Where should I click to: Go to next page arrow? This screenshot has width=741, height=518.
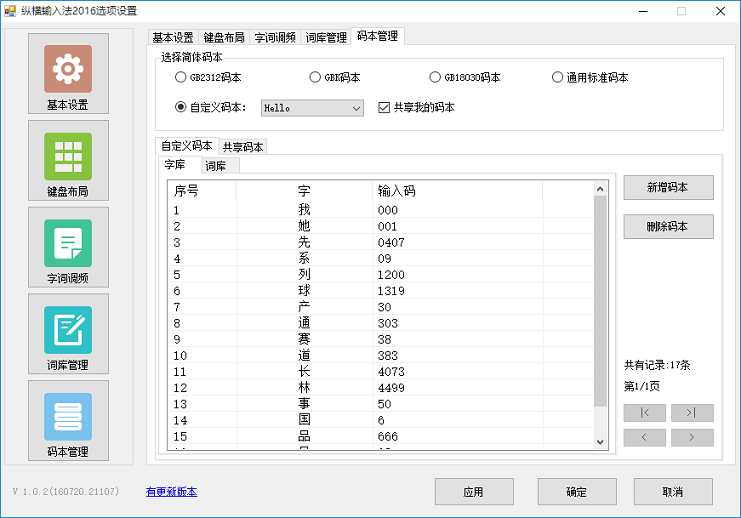tap(692, 438)
